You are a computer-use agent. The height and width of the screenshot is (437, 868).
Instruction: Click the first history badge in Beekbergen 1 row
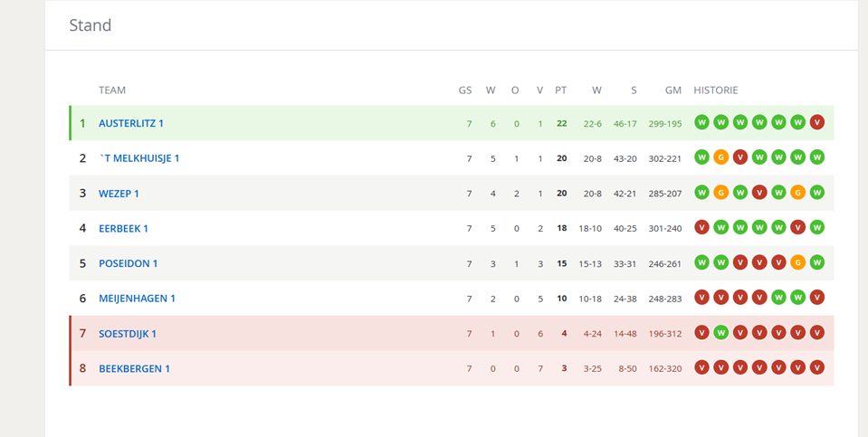point(701,367)
